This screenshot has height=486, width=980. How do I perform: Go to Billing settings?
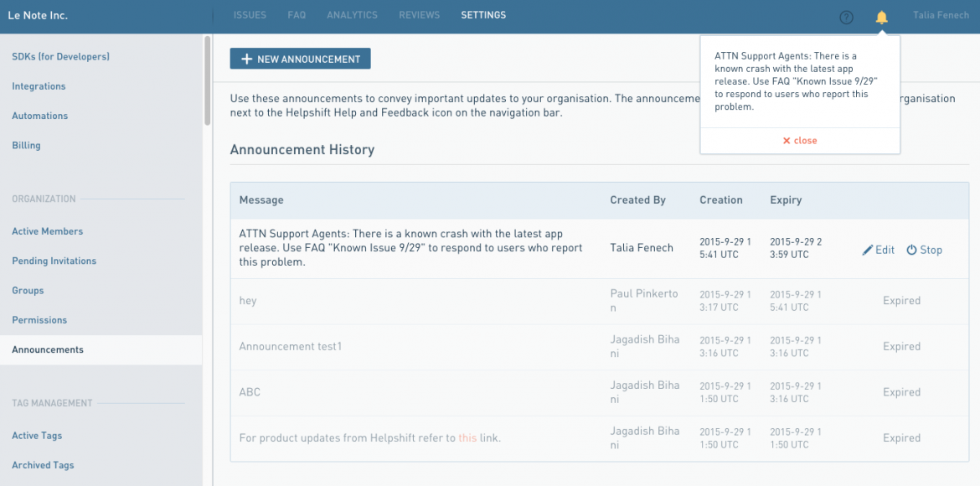click(x=26, y=145)
